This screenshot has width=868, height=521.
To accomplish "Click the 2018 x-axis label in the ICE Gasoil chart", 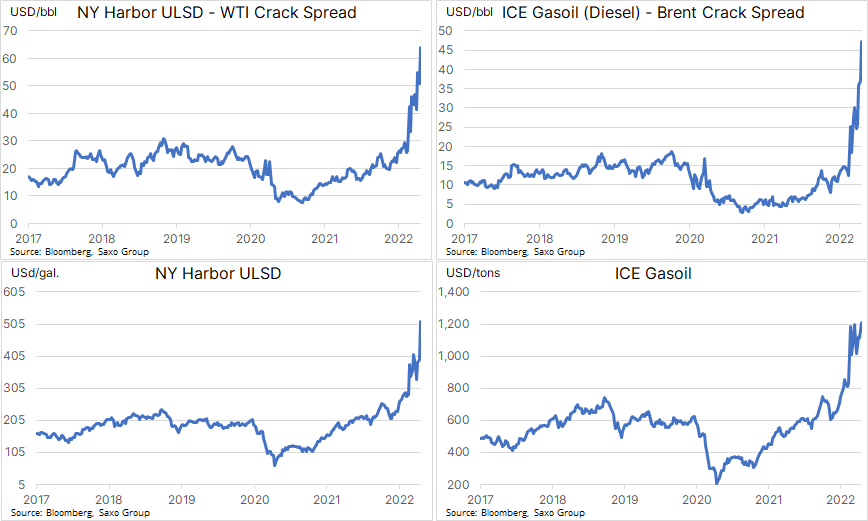I will [x=552, y=499].
